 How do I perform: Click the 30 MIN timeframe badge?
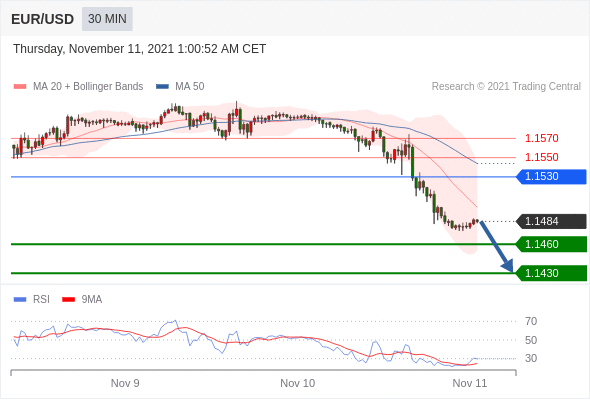click(x=107, y=19)
